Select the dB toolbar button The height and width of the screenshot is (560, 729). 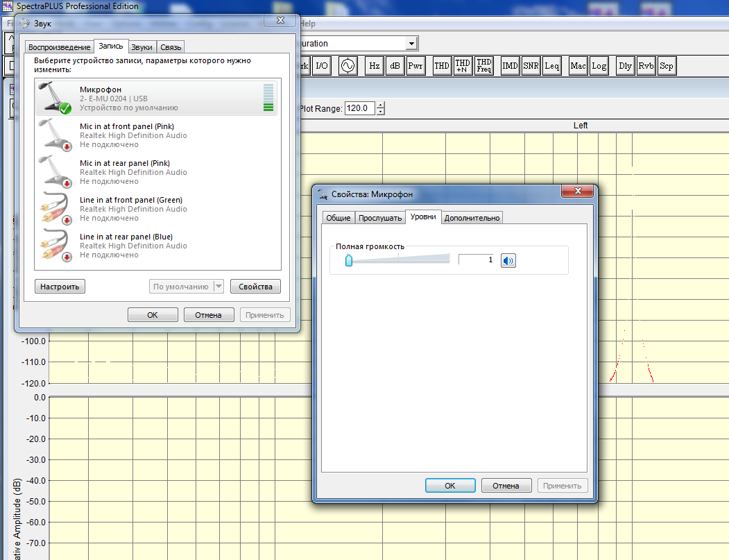[x=395, y=66]
